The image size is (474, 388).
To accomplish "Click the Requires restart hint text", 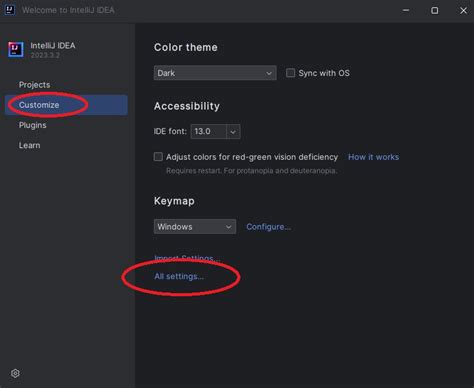I will tap(252, 171).
